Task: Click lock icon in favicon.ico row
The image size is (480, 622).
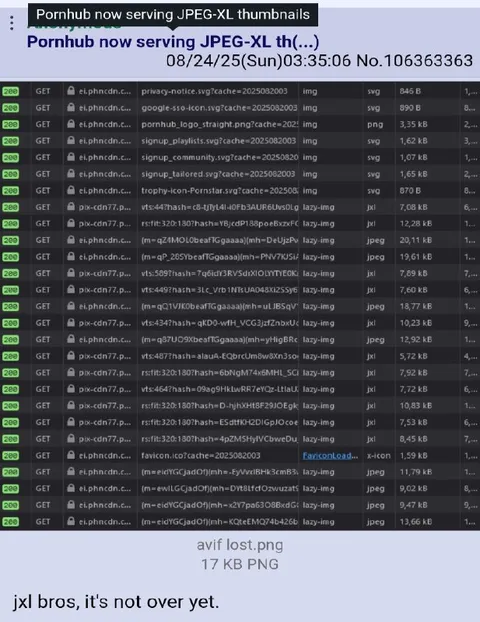Action: click(71, 455)
